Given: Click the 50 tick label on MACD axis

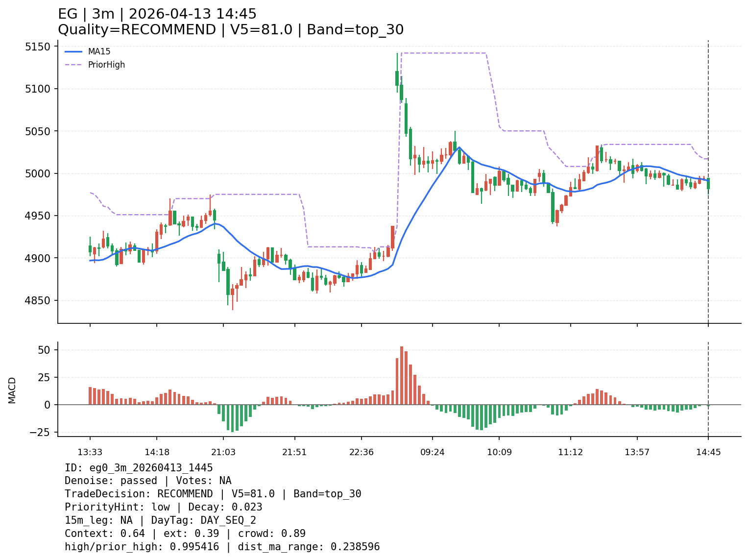Looking at the screenshot, I should click(44, 350).
